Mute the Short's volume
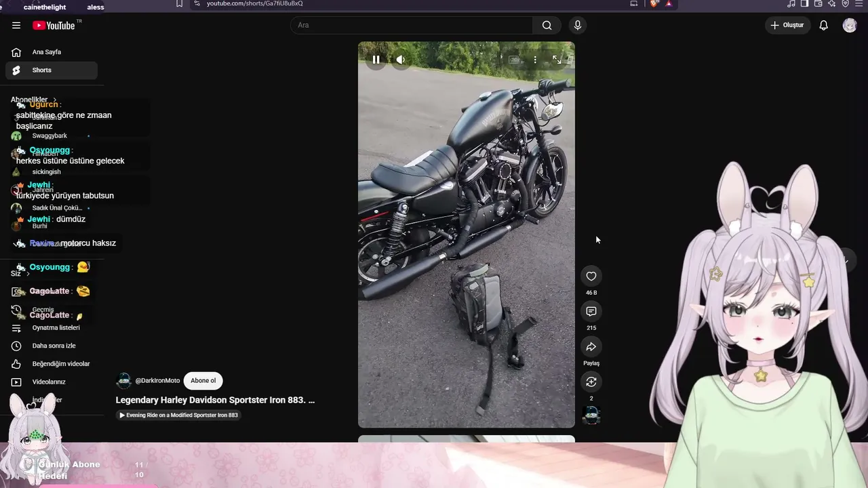Image resolution: width=868 pixels, height=488 pixels. pos(401,60)
